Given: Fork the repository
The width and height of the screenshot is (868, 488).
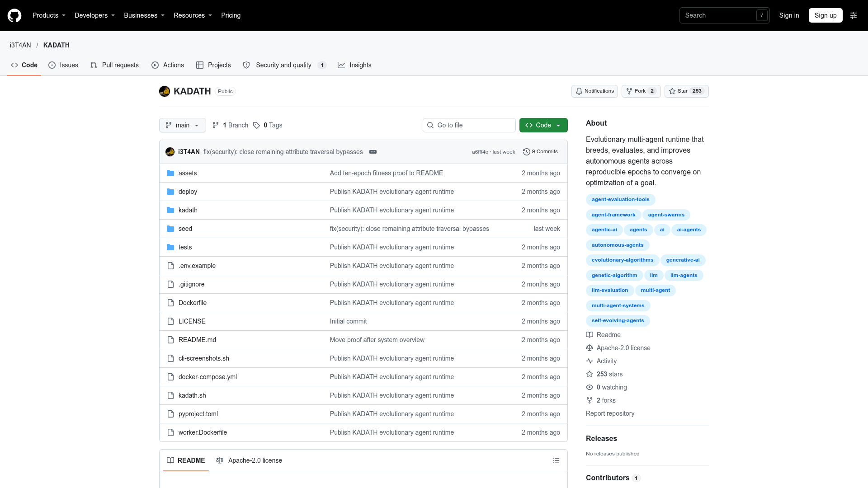Looking at the screenshot, I should [x=641, y=91].
